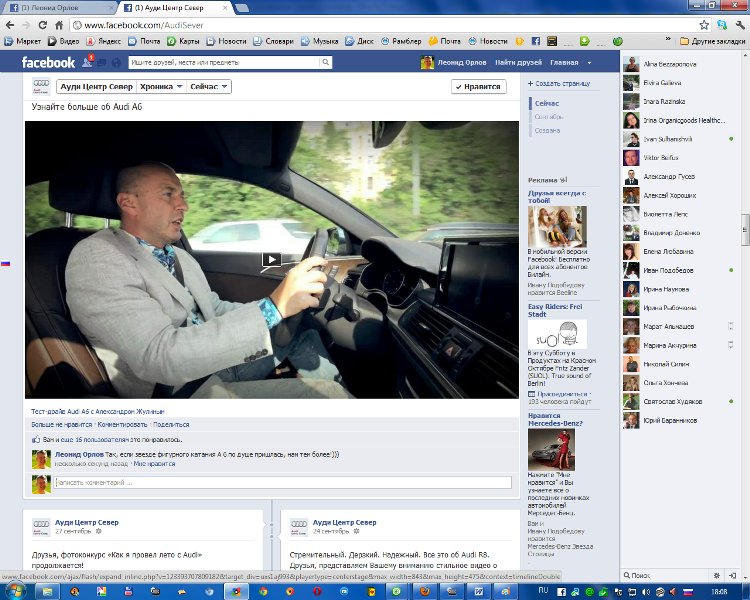The height and width of the screenshot is (600, 750).
Task: Open chat settings gear icon
Action: (717, 575)
